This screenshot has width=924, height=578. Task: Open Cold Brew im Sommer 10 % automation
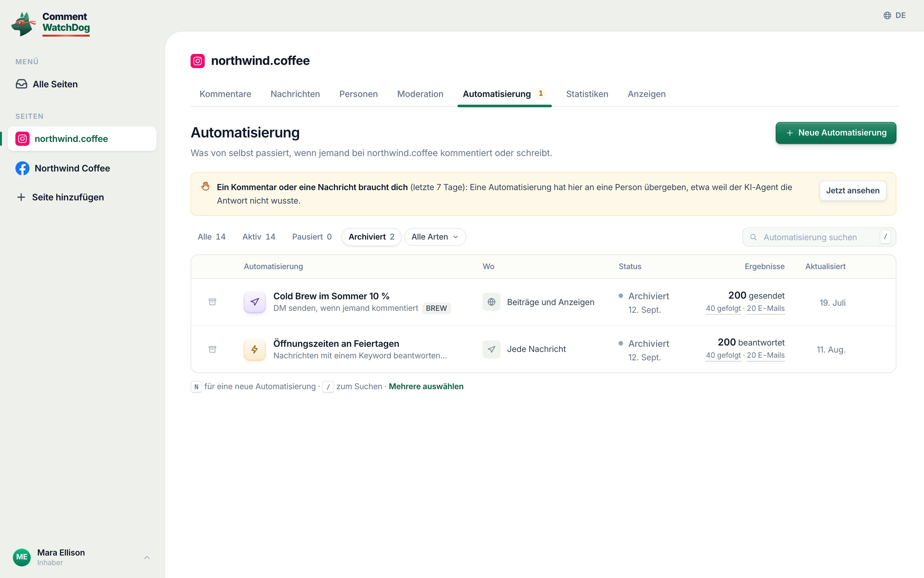tap(331, 296)
